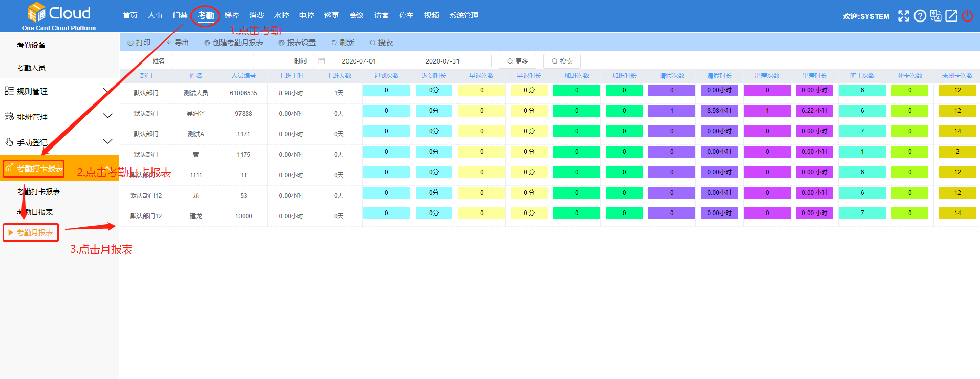Viewport: 980px width, 379px height.
Task: Click the calendar icon in date range field
Action: [322, 61]
